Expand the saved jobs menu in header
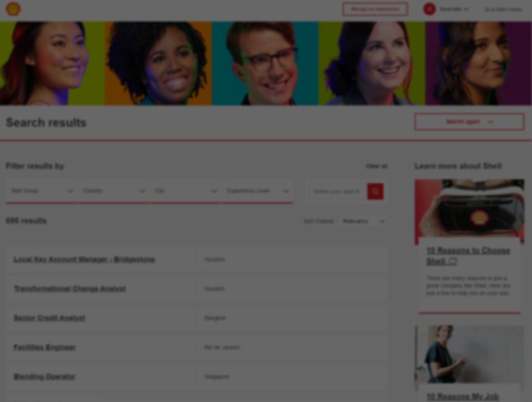532x402 pixels. [453, 9]
